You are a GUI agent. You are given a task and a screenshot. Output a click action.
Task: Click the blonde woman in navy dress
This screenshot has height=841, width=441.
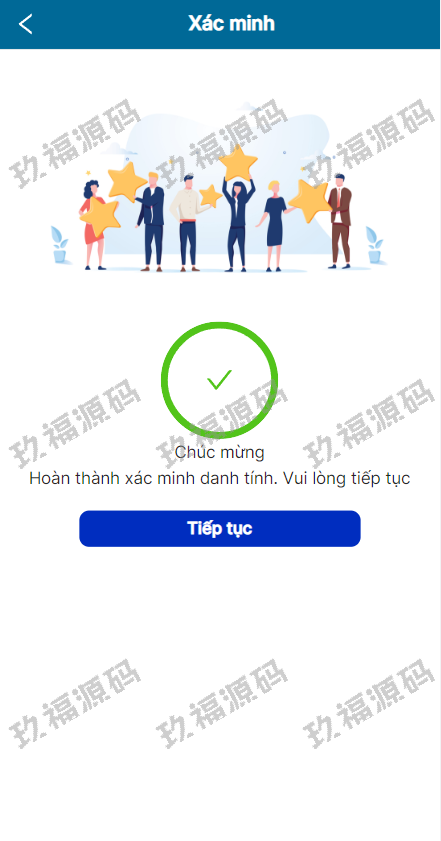(274, 225)
